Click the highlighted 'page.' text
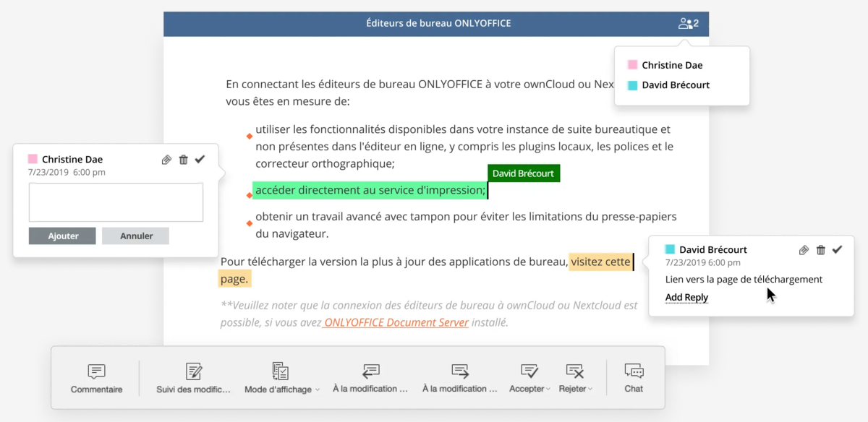This screenshot has height=422, width=868. [x=234, y=279]
